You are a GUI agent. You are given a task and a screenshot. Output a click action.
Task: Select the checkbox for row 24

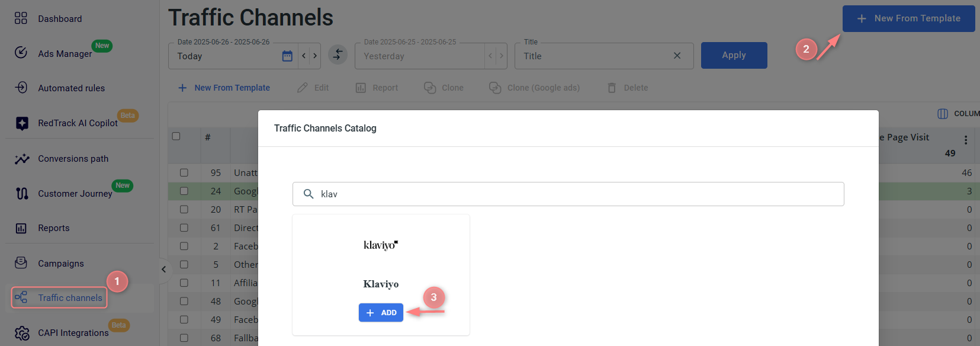184,191
